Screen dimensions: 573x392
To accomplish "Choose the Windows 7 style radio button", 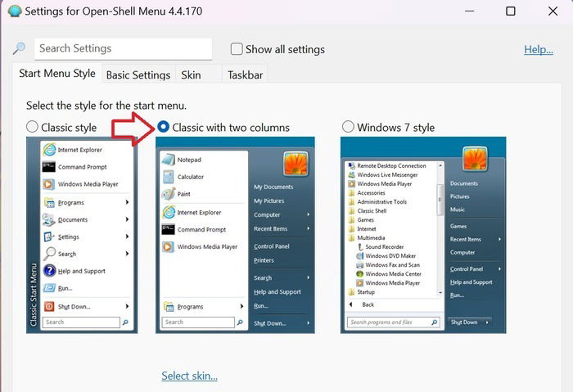I will (348, 127).
